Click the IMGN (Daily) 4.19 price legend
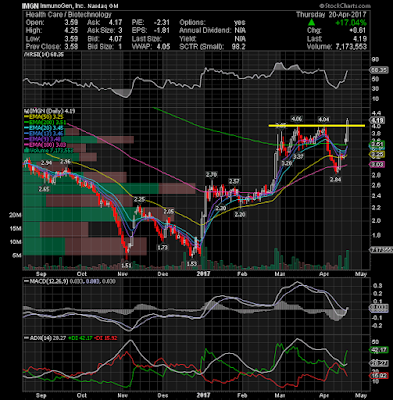Image resolution: width=393 pixels, height=400 pixels. coord(51,111)
